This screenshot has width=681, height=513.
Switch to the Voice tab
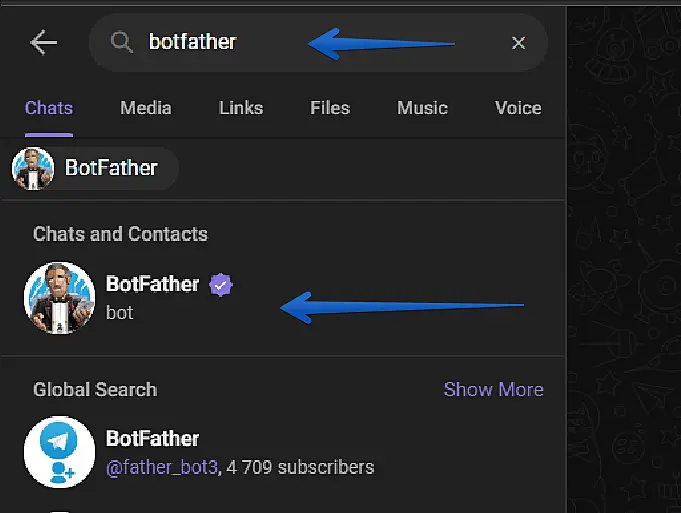[517, 108]
